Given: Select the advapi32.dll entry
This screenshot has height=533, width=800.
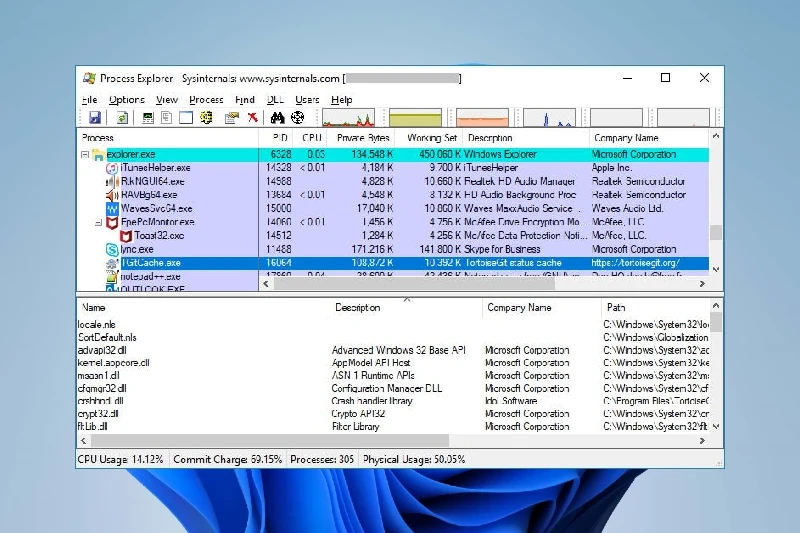Looking at the screenshot, I should (393, 350).
